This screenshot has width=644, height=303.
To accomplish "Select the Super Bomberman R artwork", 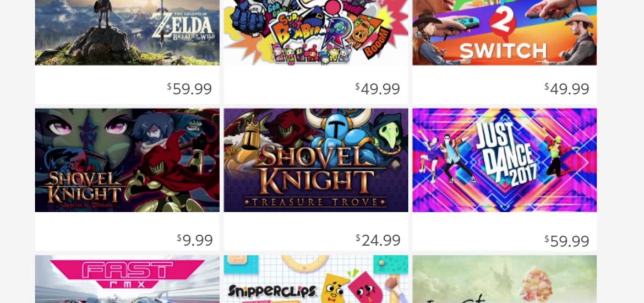I will point(316,33).
